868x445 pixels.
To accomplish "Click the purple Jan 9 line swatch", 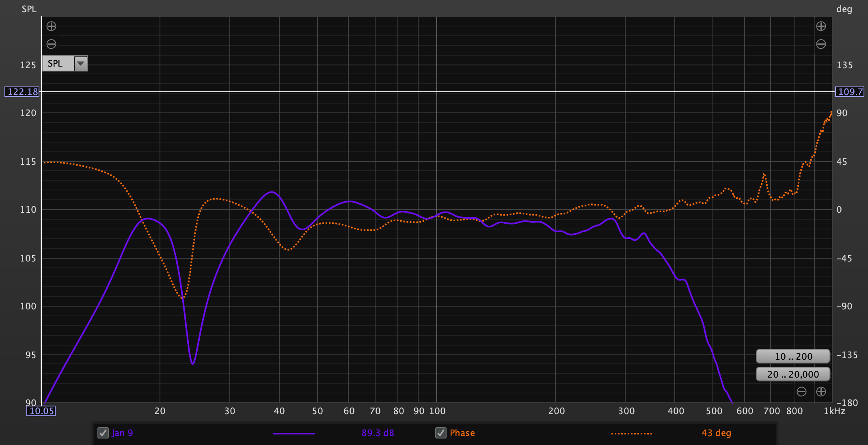I will tap(294, 433).
